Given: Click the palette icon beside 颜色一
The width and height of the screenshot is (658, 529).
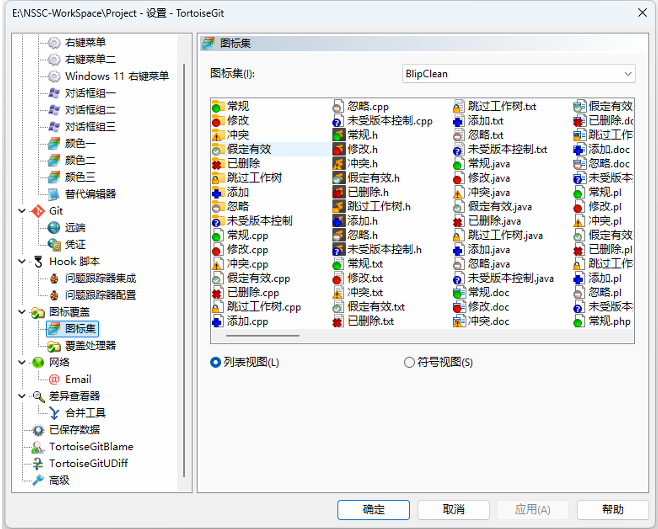Looking at the screenshot, I should click(54, 143).
